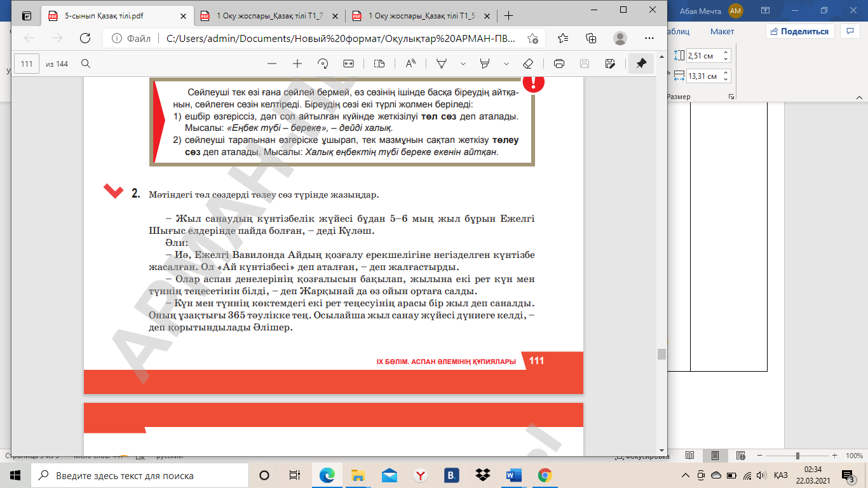Click the Windows taskbar search box
The width and height of the screenshot is (868, 488).
tap(139, 475)
